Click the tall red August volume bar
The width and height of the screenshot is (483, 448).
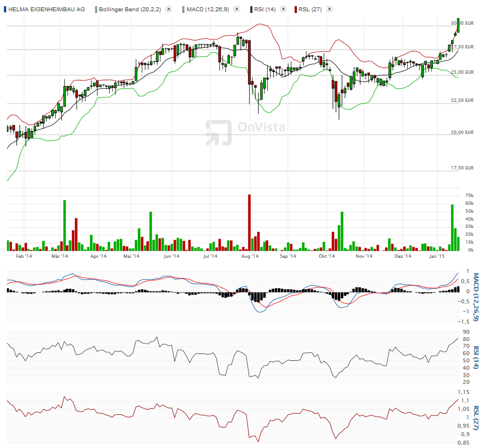coord(249,223)
